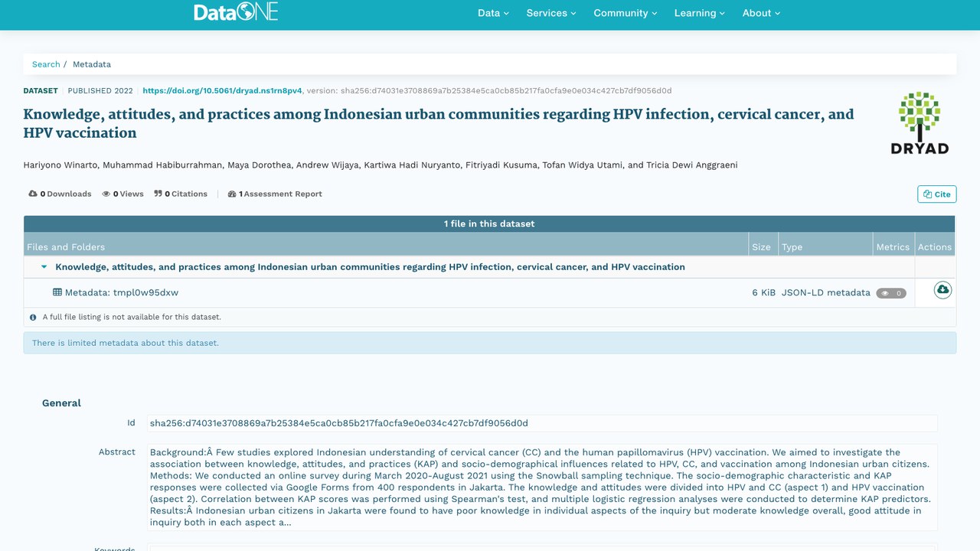Click the Views eye metric icon
Image resolution: width=980 pixels, height=551 pixels.
tap(107, 194)
